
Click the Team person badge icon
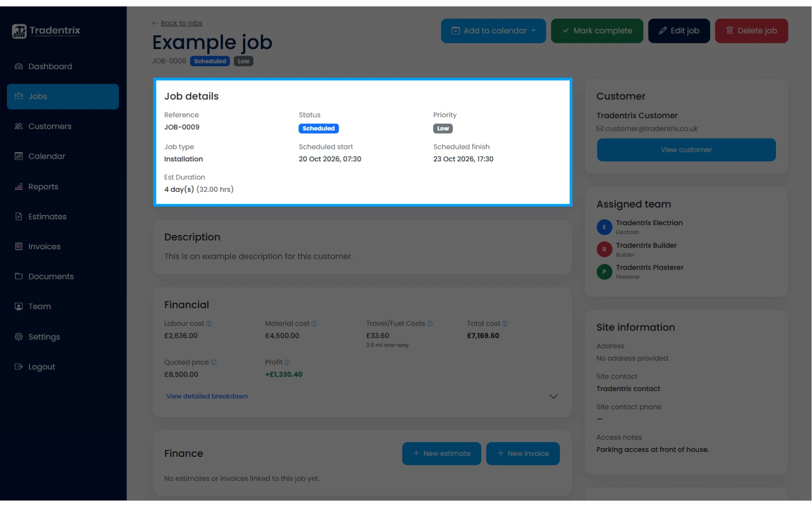[19, 307]
